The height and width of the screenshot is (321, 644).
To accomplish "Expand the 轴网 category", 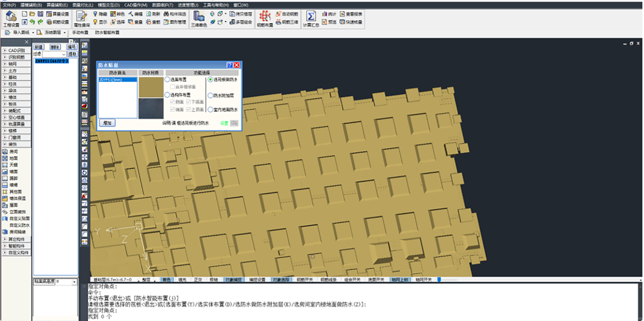I will [16, 64].
